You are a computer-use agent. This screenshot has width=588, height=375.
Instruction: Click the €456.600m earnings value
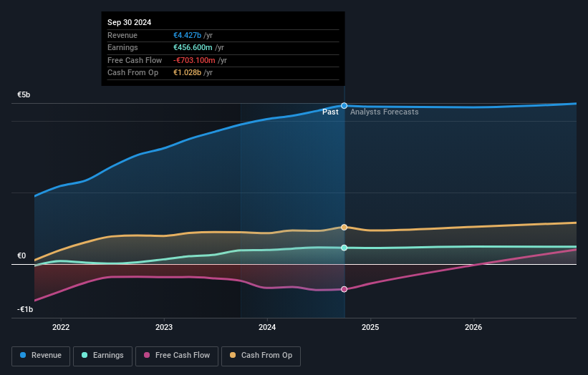[x=193, y=47]
